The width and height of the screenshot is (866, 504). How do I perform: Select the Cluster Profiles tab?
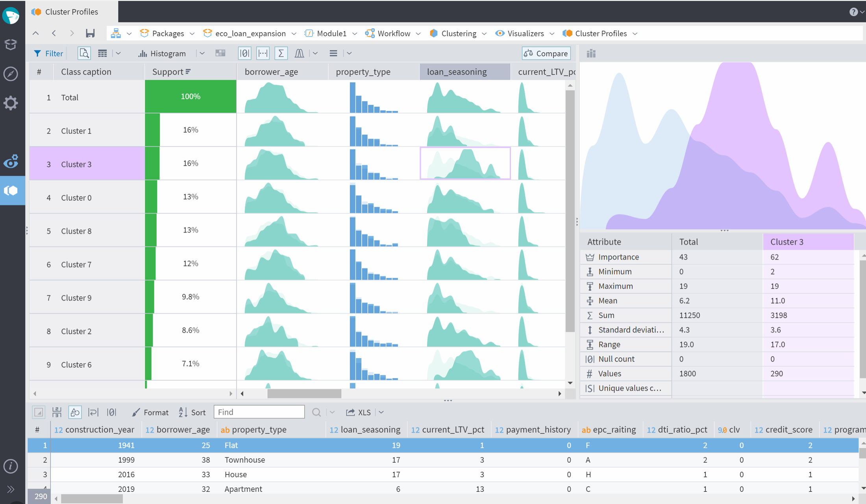click(x=71, y=12)
